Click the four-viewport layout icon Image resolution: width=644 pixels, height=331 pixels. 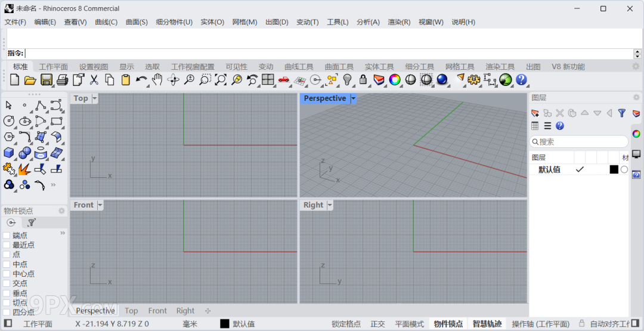[x=268, y=80]
